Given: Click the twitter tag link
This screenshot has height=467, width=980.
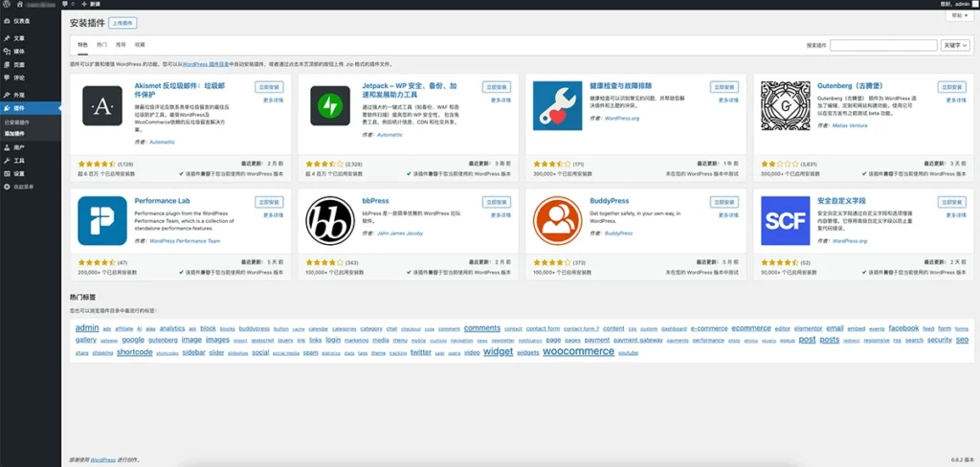Looking at the screenshot, I should 421,352.
